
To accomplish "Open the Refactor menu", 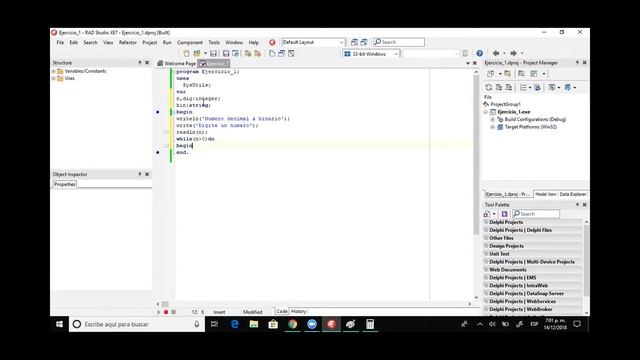I will point(128,42).
